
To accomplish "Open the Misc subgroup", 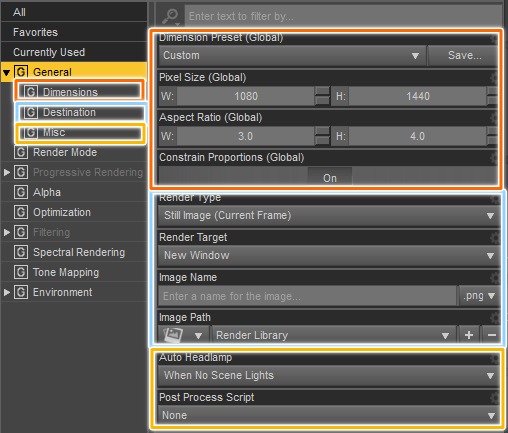I will (79, 132).
